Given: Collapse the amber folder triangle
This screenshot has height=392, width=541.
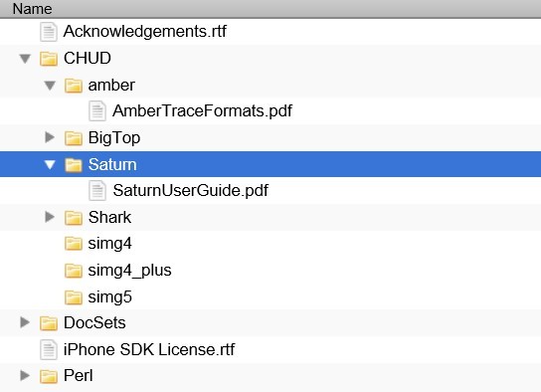Looking at the screenshot, I should tap(50, 86).
